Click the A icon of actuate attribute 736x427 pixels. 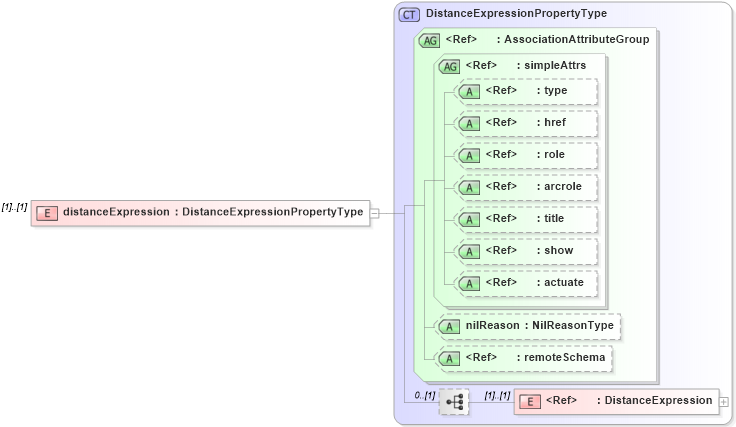pyautogui.click(x=469, y=283)
